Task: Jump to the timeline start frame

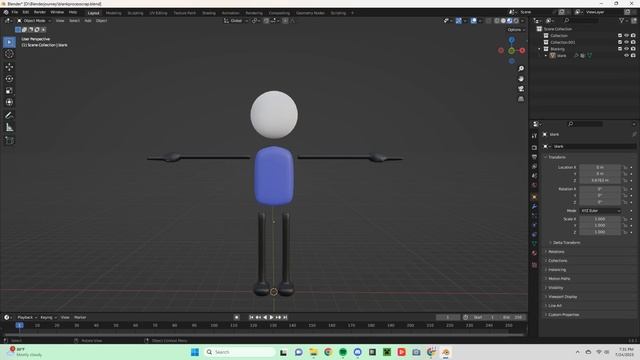Action: coord(251,317)
